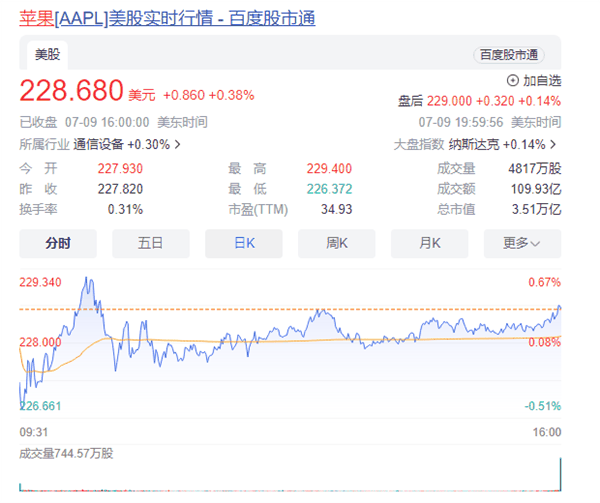Select the 月K chart tab
600x503 pixels.
point(430,242)
